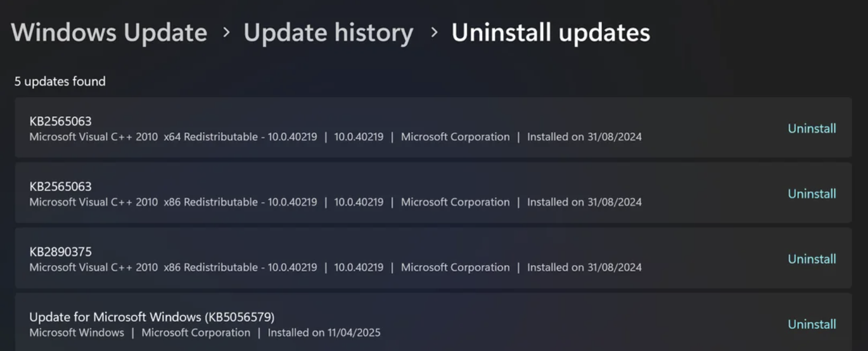
Task: Select the second KB2565063 update row
Action: click(360, 194)
